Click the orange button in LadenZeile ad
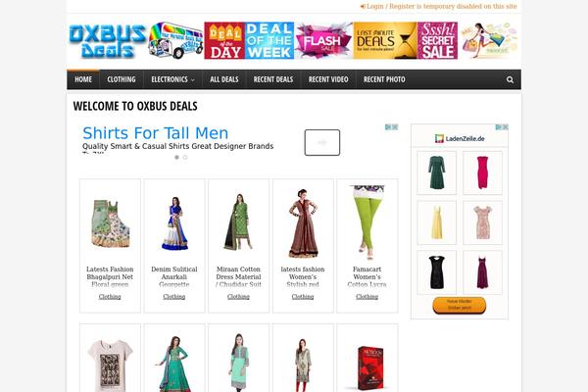 [x=460, y=305]
